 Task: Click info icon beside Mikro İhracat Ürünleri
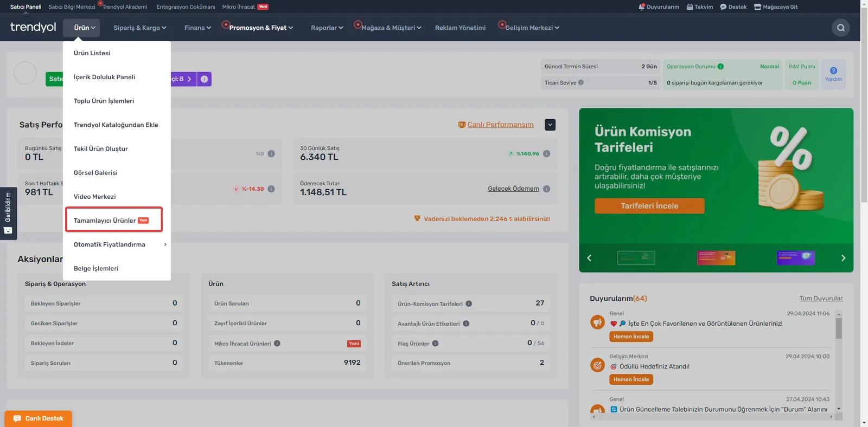click(x=277, y=344)
